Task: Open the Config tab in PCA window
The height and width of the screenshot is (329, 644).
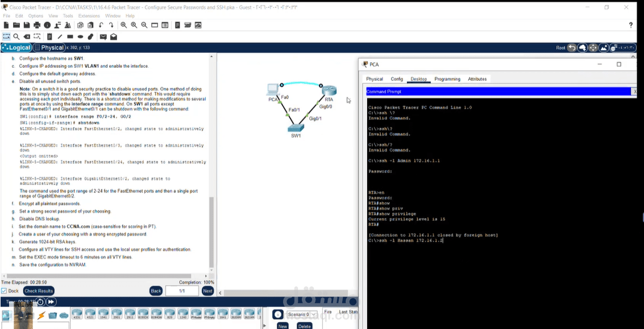Action: point(397,79)
